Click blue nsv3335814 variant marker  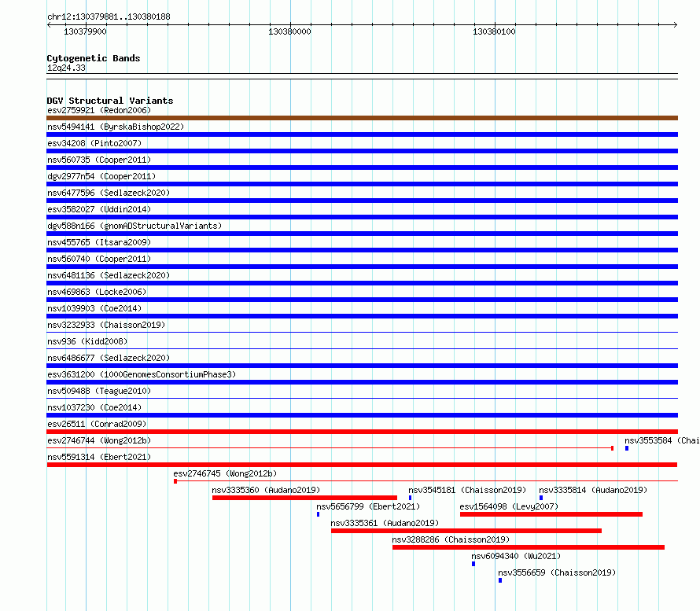tap(541, 498)
